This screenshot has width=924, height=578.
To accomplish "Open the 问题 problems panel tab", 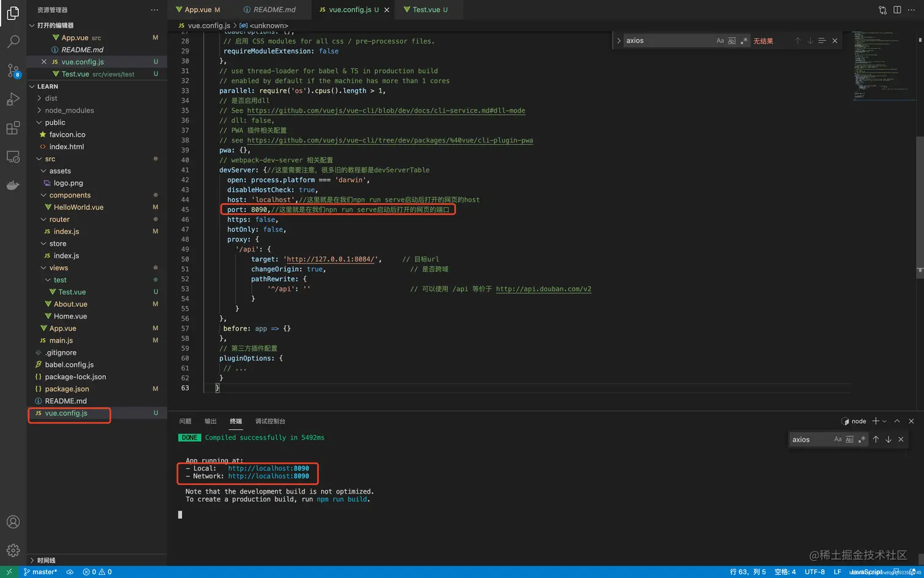I will click(x=185, y=421).
